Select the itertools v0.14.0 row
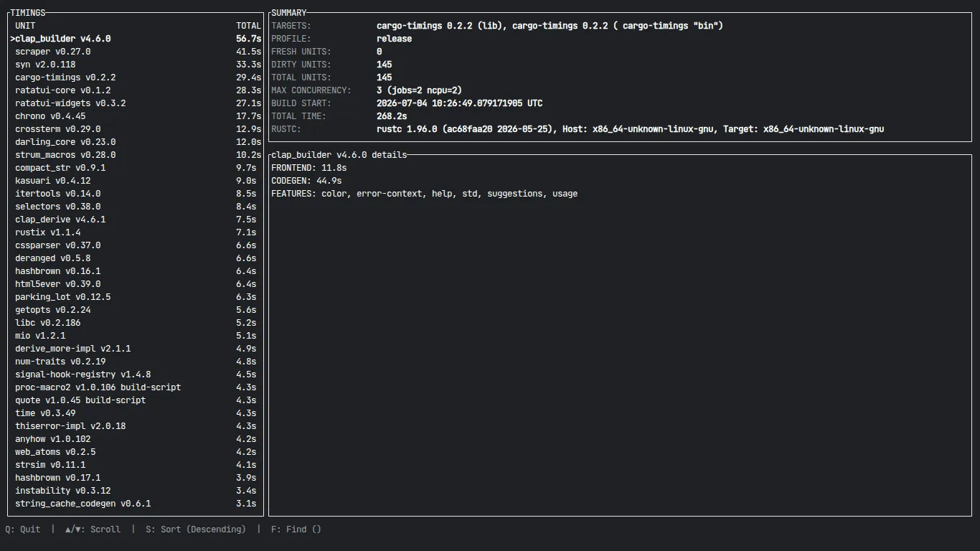Screen dimensions: 980x551 [x=136, y=194]
